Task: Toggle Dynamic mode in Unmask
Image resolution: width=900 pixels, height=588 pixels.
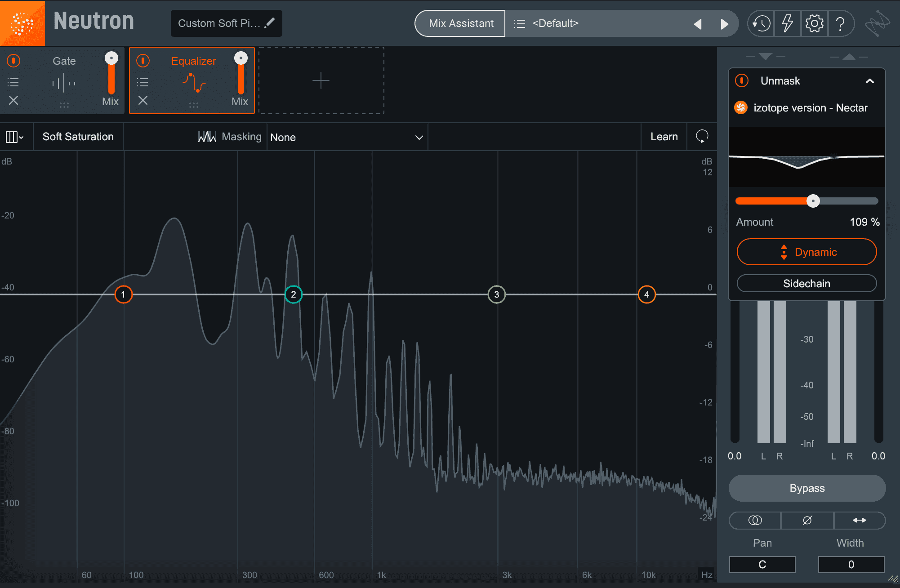Action: click(x=806, y=252)
